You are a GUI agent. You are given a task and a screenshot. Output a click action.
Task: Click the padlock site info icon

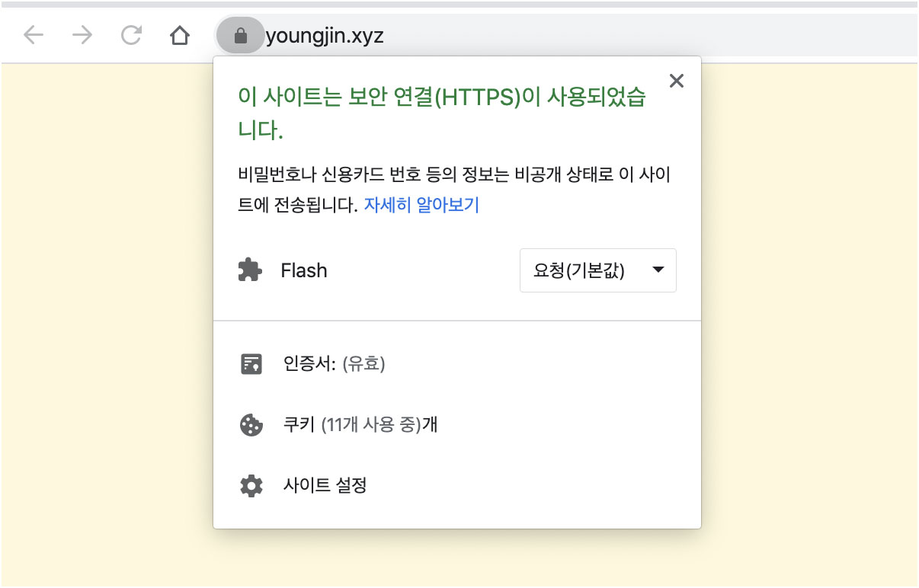click(x=241, y=36)
